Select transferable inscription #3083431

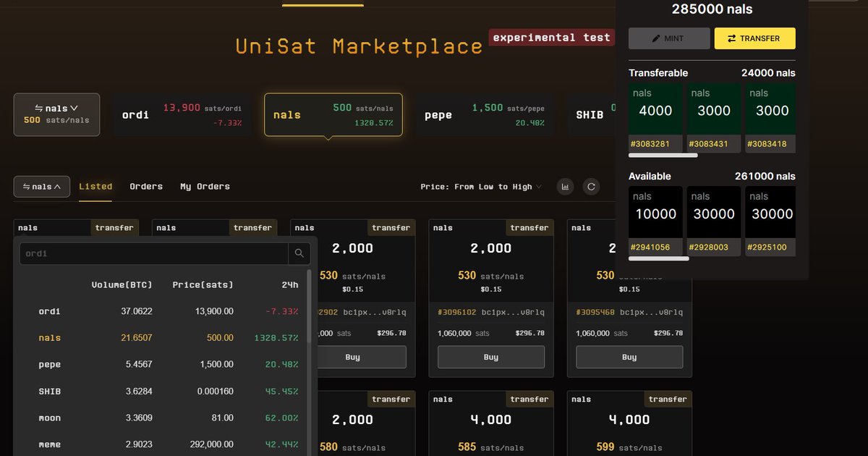point(714,118)
